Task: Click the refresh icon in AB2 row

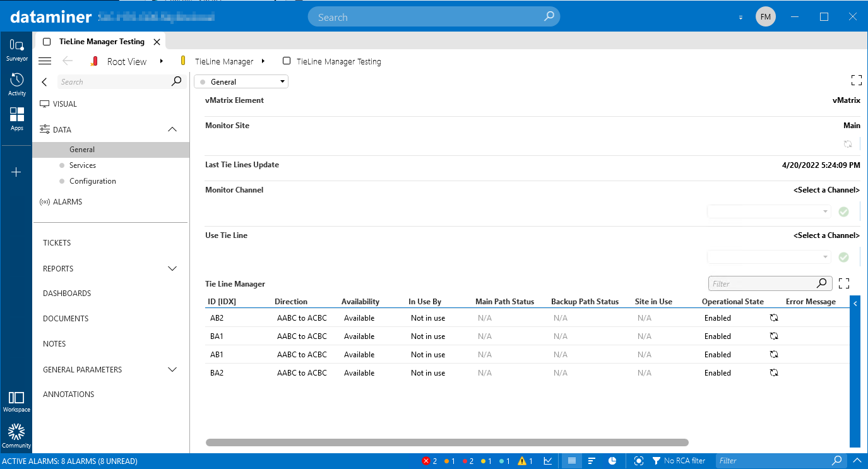Action: pos(774,318)
